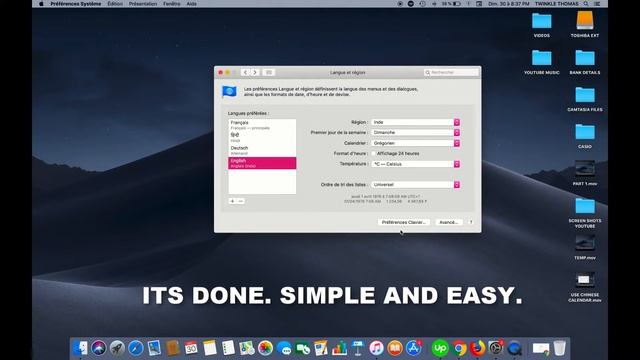This screenshot has width=640, height=360.
Task: Open the Trash in the dock
Action: (x=560, y=348)
